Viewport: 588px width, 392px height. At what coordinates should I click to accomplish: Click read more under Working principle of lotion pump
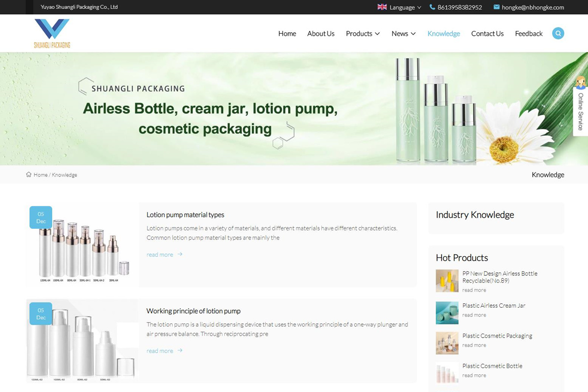click(x=160, y=350)
